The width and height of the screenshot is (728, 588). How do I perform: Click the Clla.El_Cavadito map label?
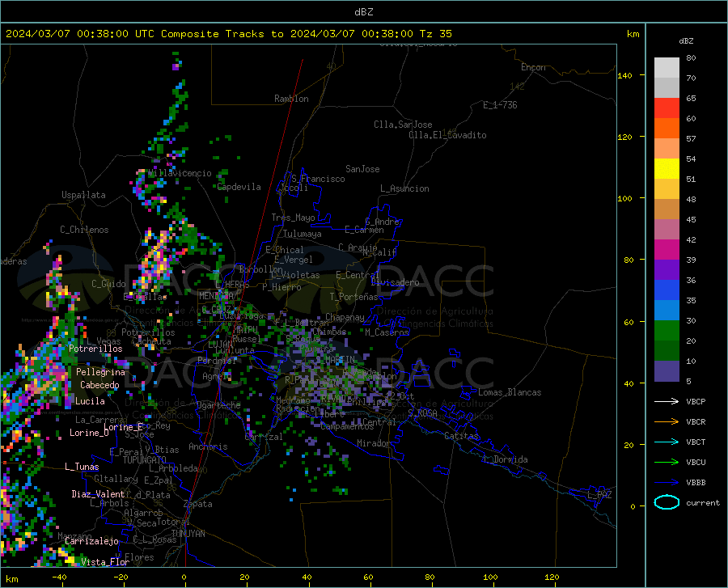click(x=447, y=135)
